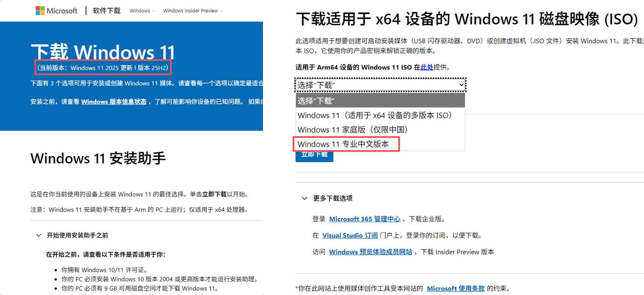Viewport: 644px width, 295px height.
Task: Open the Windows 版本信息状态 link
Action: point(114,102)
